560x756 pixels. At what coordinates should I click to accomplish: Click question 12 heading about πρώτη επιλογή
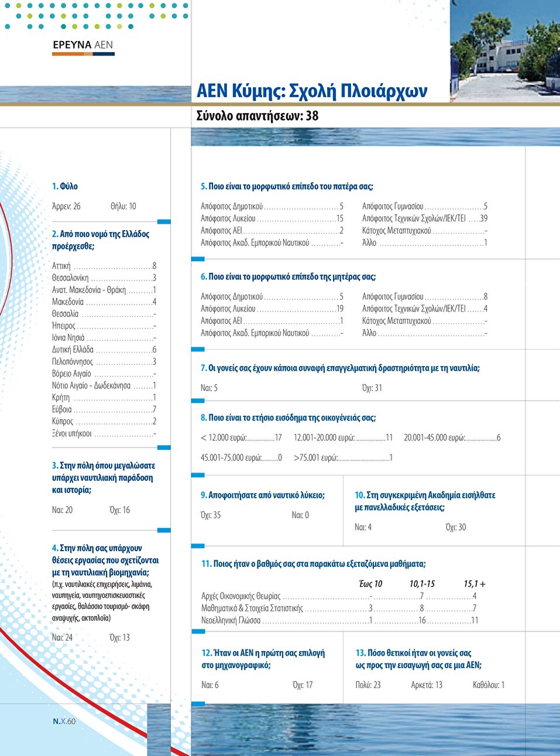tap(263, 659)
